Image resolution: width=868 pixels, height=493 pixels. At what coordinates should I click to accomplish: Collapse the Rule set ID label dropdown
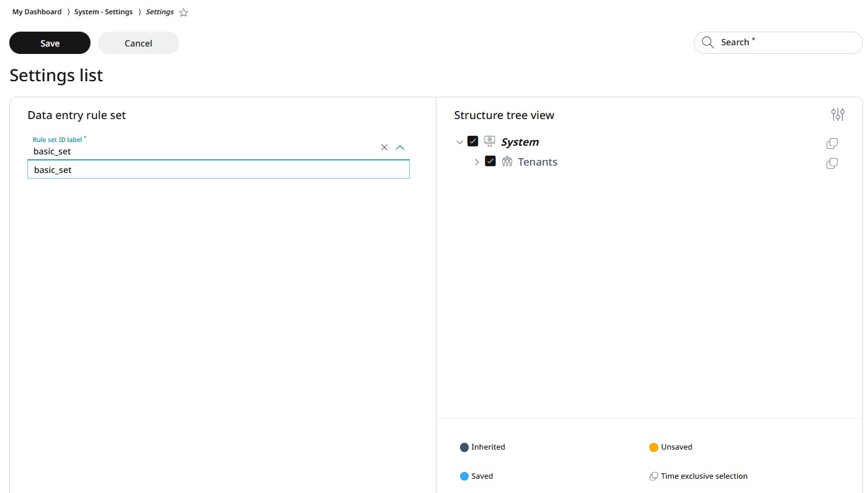(x=400, y=147)
